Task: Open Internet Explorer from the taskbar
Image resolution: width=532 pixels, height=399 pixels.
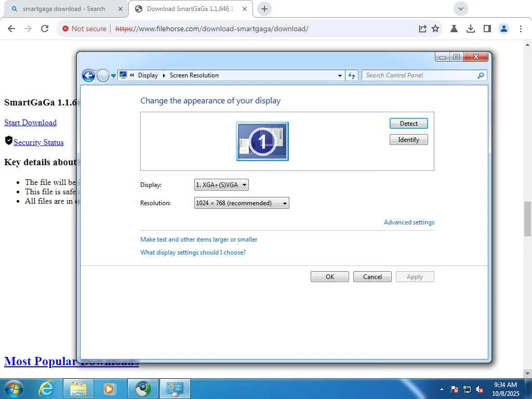Action: click(x=46, y=389)
